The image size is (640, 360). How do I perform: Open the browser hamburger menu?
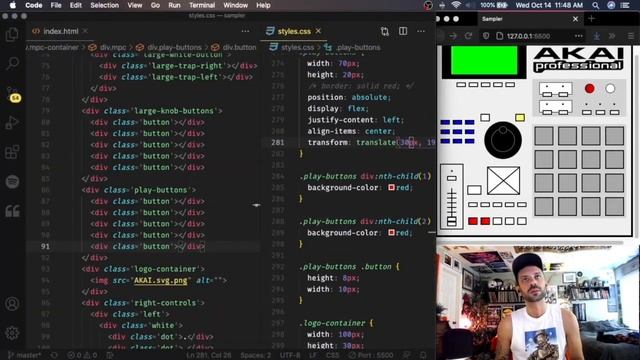click(x=631, y=36)
